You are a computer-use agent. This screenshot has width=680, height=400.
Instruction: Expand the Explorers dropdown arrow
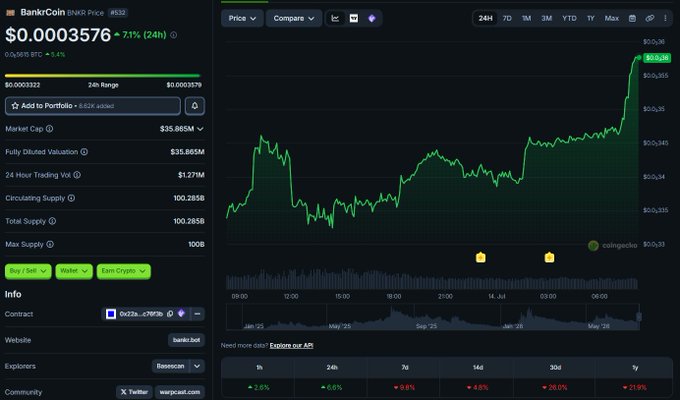[197, 366]
